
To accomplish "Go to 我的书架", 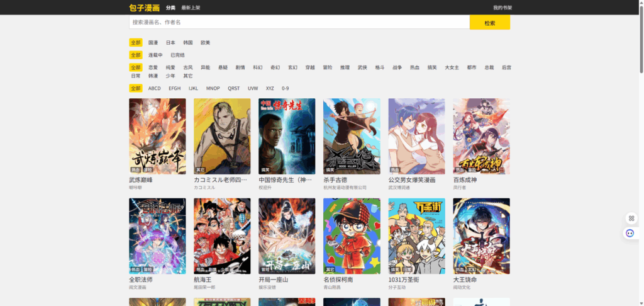I will coord(502,8).
